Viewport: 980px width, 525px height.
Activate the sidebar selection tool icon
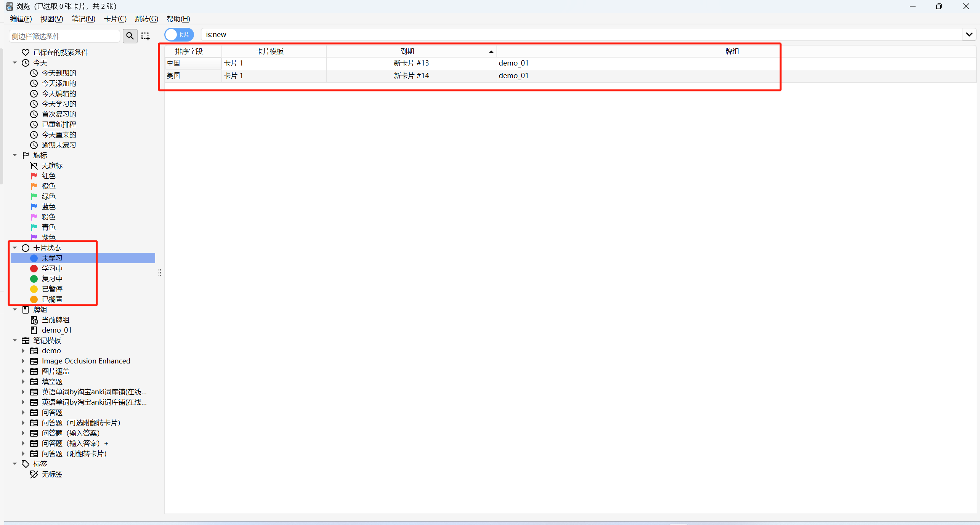point(145,36)
